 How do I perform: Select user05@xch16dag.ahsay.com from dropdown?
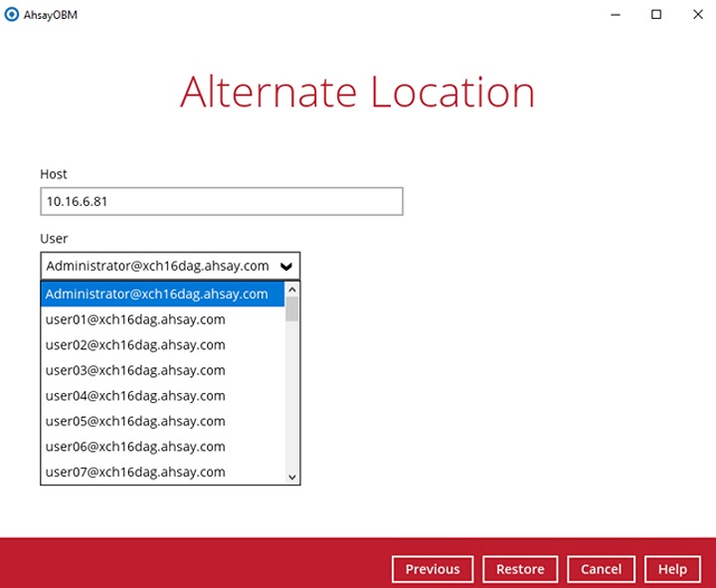click(135, 421)
